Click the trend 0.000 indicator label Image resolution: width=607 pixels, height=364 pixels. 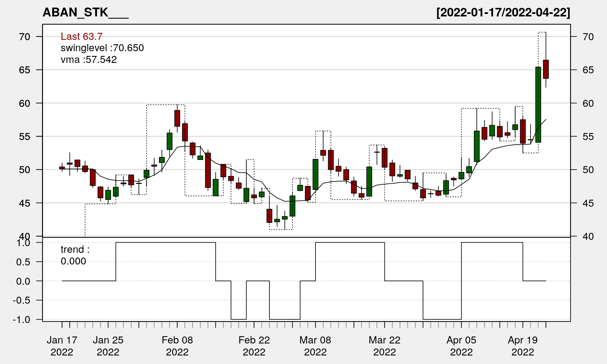pyautogui.click(x=75, y=255)
